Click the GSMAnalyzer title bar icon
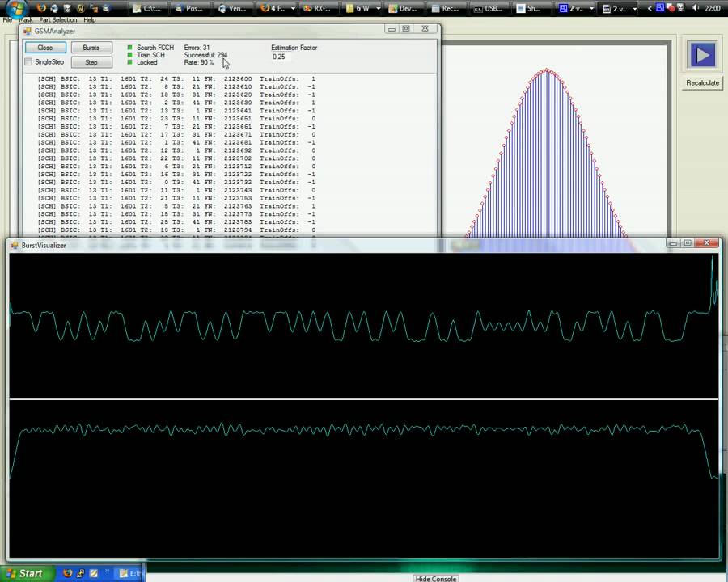 click(28, 31)
